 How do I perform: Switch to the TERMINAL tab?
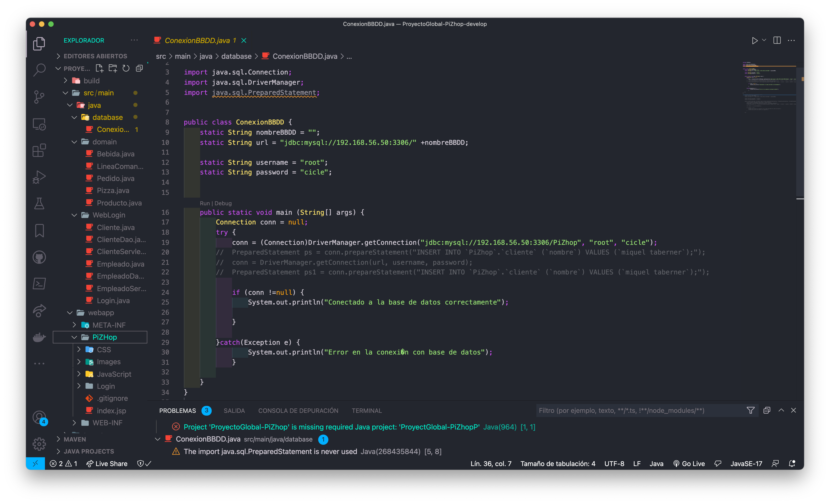(367, 411)
